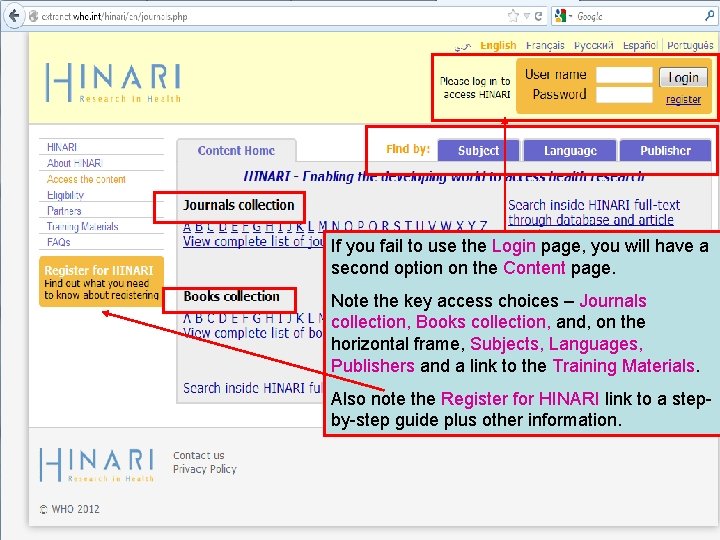Open View complete list of journals link

coord(254,242)
